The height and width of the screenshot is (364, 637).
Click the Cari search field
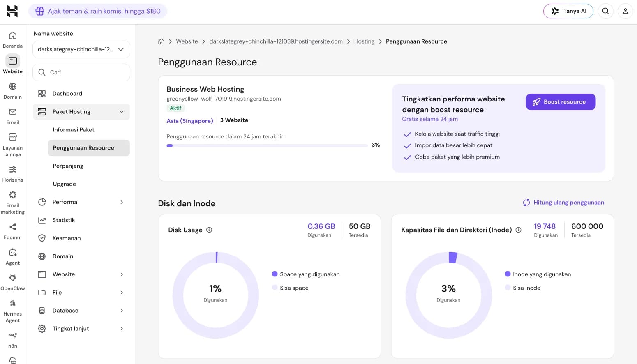pyautogui.click(x=81, y=72)
